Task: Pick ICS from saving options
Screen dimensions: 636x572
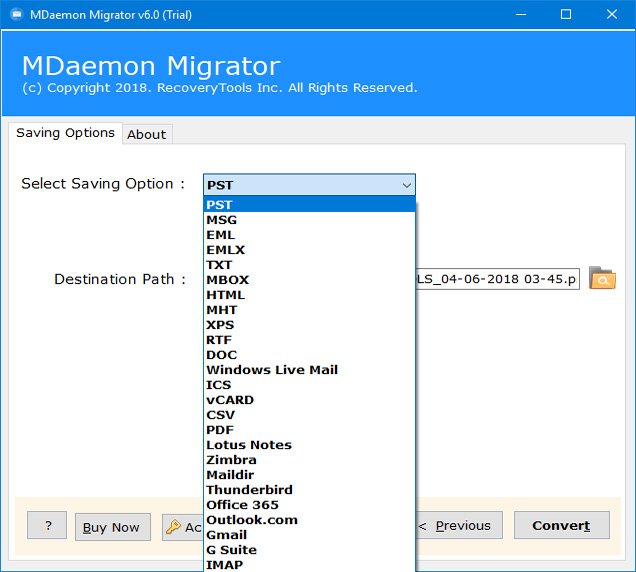Action: (309, 385)
